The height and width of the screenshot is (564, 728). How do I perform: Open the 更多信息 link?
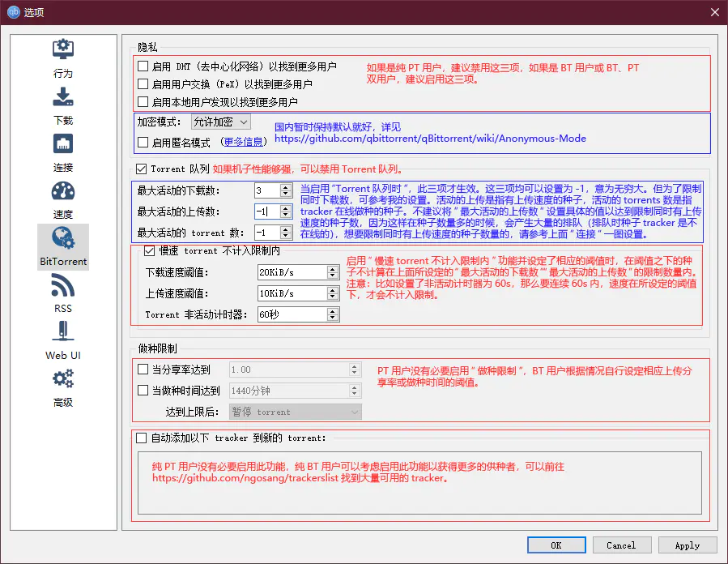pos(244,142)
